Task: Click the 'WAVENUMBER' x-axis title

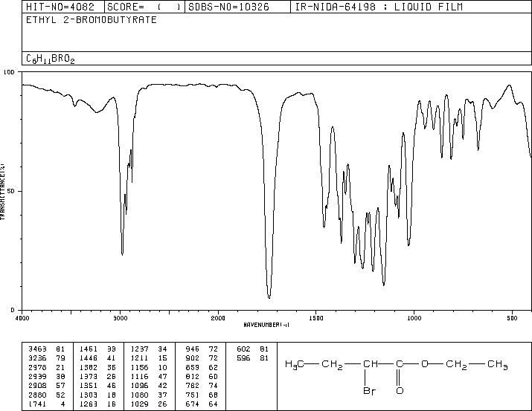Action: [266, 325]
